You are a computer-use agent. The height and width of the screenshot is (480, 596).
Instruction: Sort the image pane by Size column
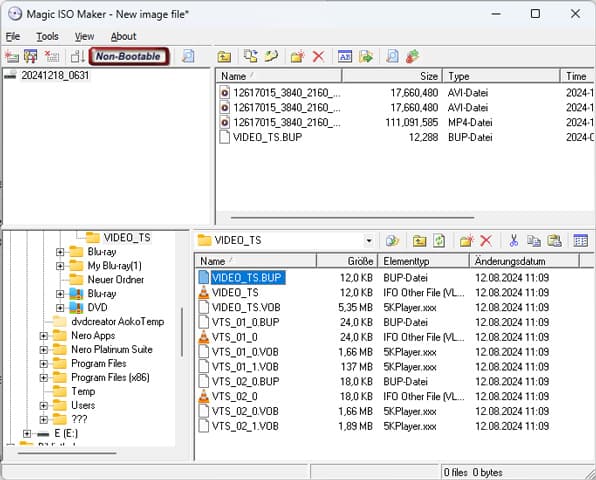click(x=392, y=76)
